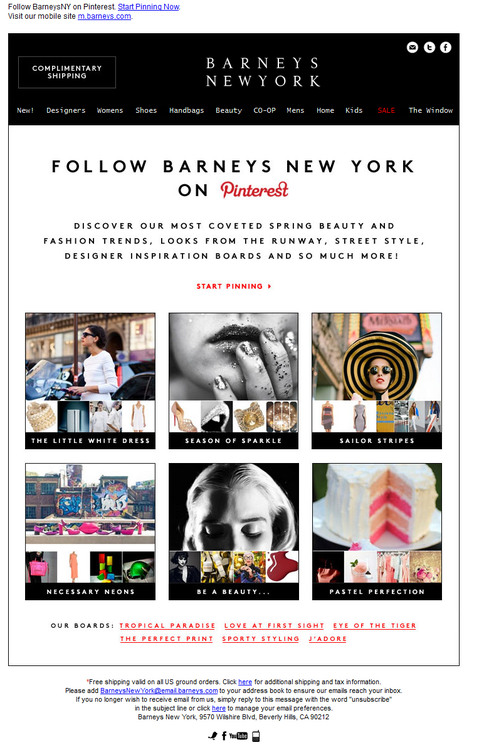Click the footer Facebook 'f' icon
484x750 pixels.
tap(224, 736)
